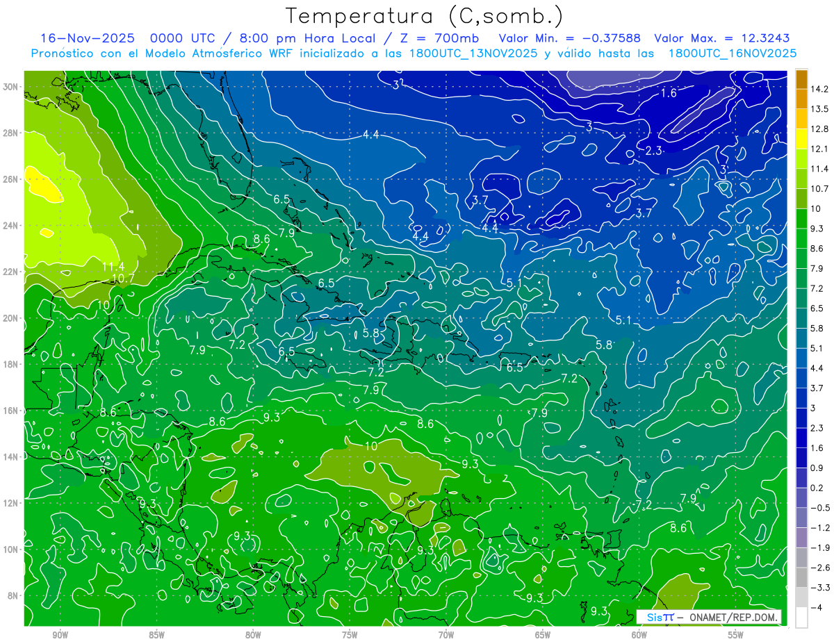This screenshot has width=834, height=644.
Task: Click the '-1.9' color bar label
Action: click(821, 547)
